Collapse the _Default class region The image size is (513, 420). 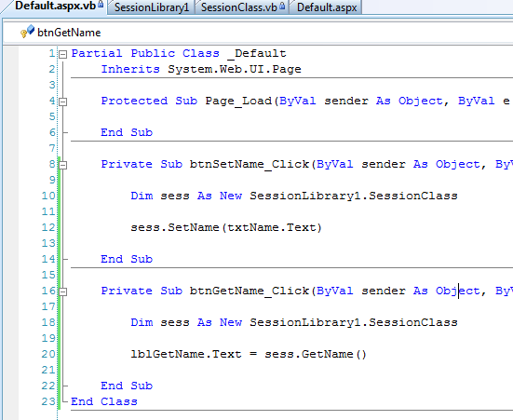tap(62, 54)
